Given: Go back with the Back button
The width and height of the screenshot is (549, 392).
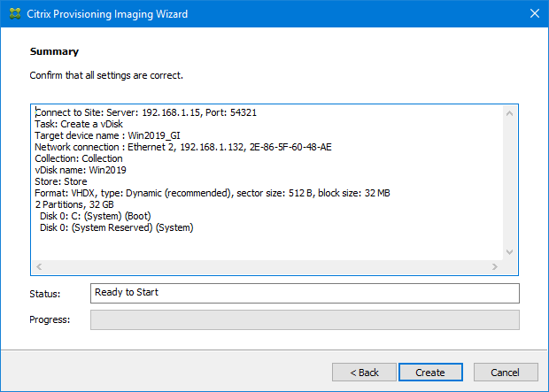Looking at the screenshot, I should coord(364,372).
